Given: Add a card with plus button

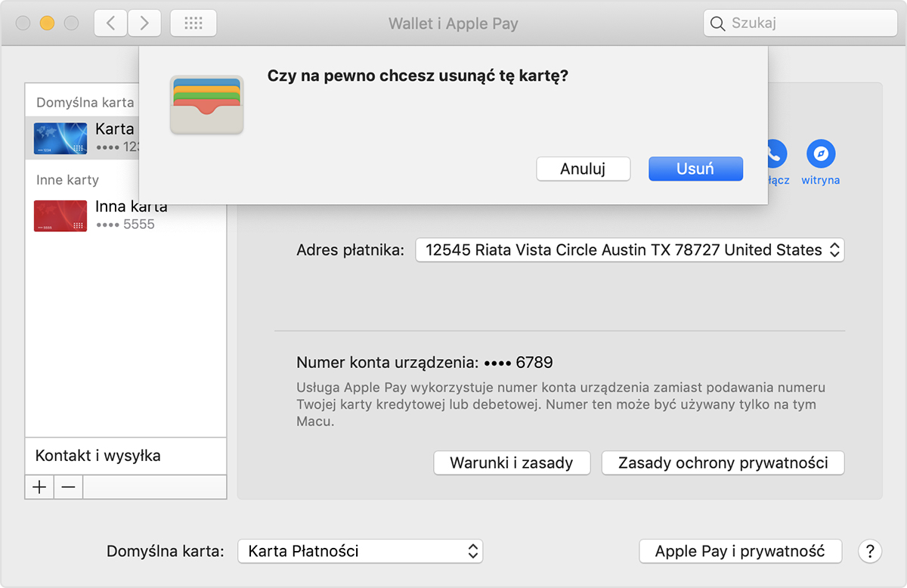Looking at the screenshot, I should tap(39, 487).
